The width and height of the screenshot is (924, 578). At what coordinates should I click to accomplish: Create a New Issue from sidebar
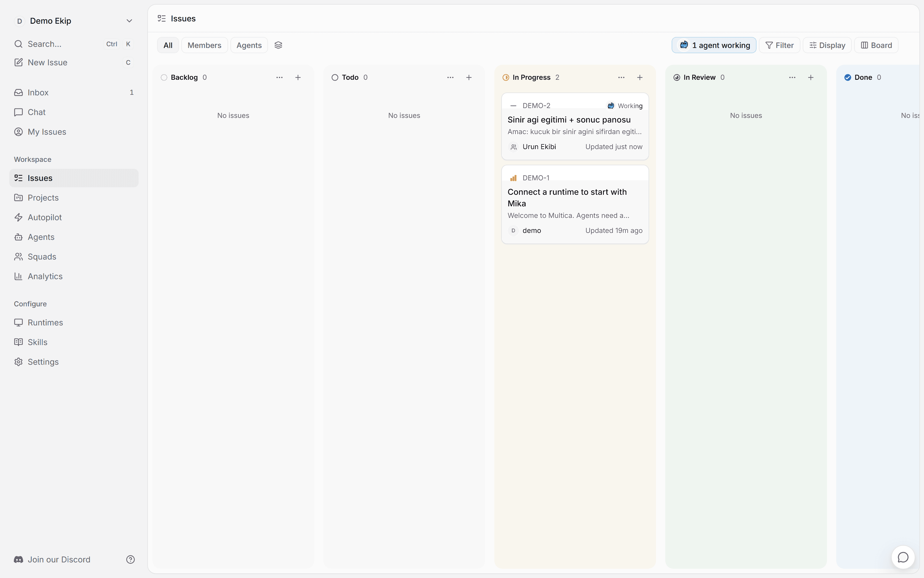tap(74, 62)
